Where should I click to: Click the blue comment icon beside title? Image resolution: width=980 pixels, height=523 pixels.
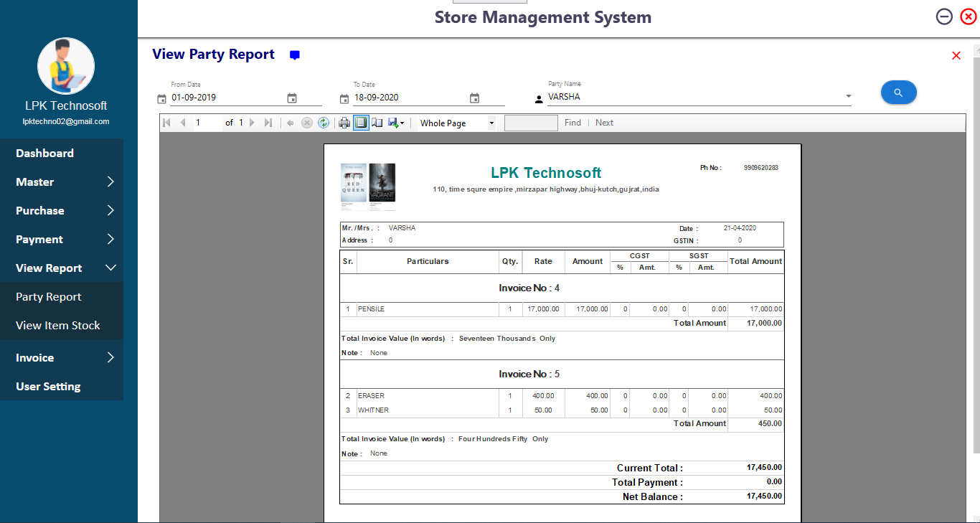tap(294, 55)
